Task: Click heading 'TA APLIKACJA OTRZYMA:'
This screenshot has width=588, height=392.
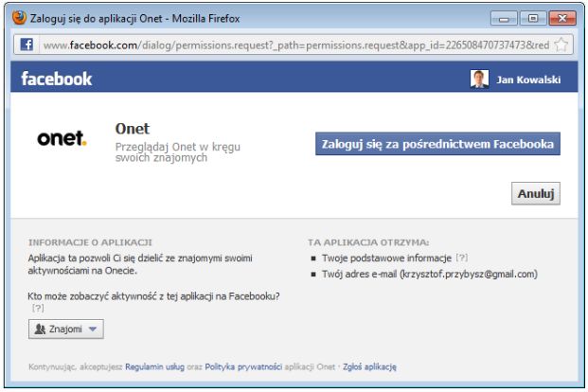Action: click(x=368, y=242)
